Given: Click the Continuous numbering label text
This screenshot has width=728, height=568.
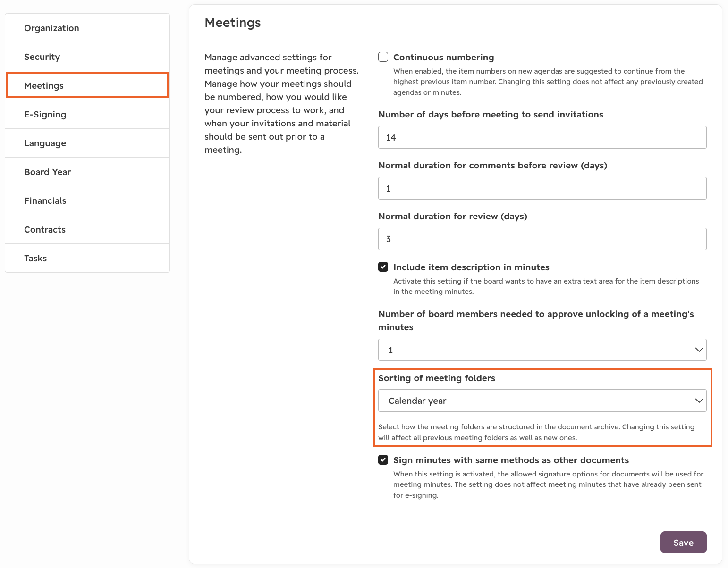Looking at the screenshot, I should 444,57.
